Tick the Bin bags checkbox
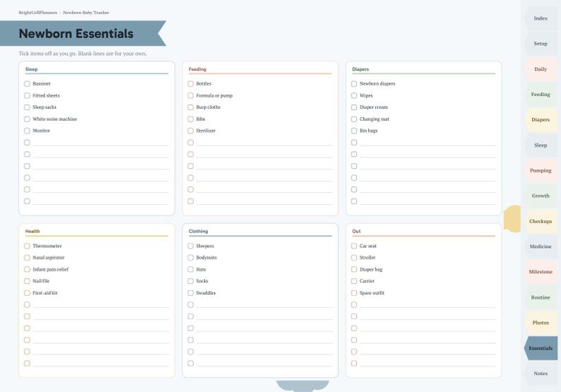 tap(354, 131)
